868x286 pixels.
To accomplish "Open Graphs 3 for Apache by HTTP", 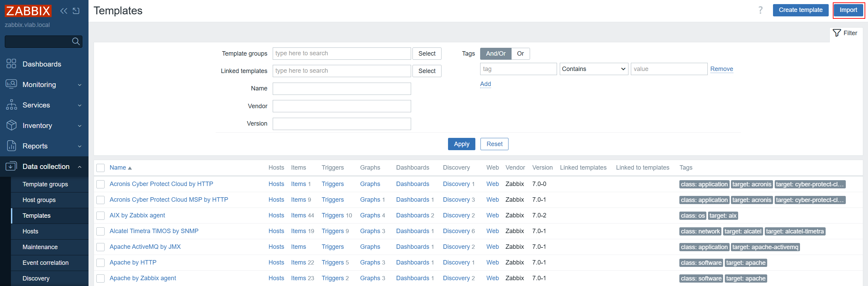I will point(372,263).
